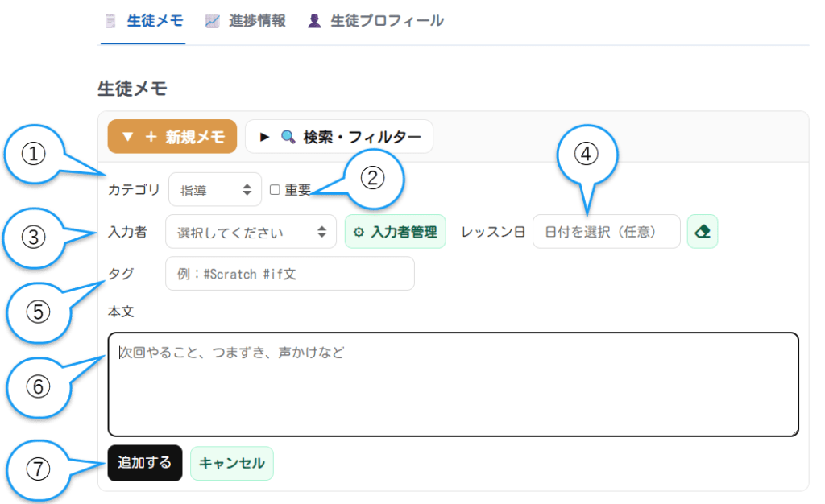Screen dimensions: 825x504
Task: Open the カテゴリ dropdown showing 指導
Action: click(215, 190)
